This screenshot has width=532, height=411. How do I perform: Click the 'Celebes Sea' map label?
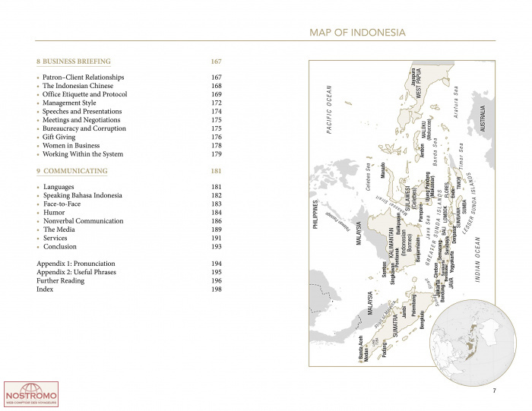click(x=368, y=177)
